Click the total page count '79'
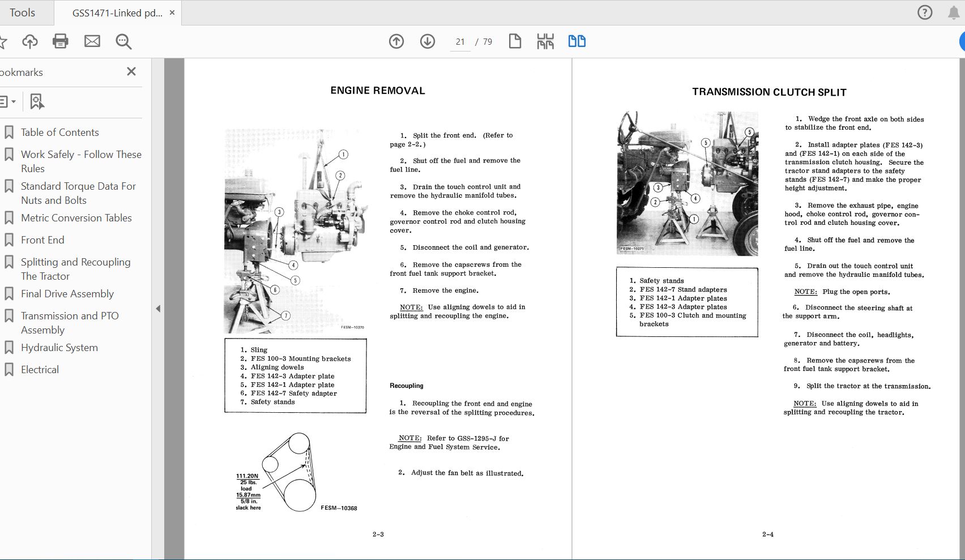Viewport: 965px width, 560px height. click(x=488, y=42)
